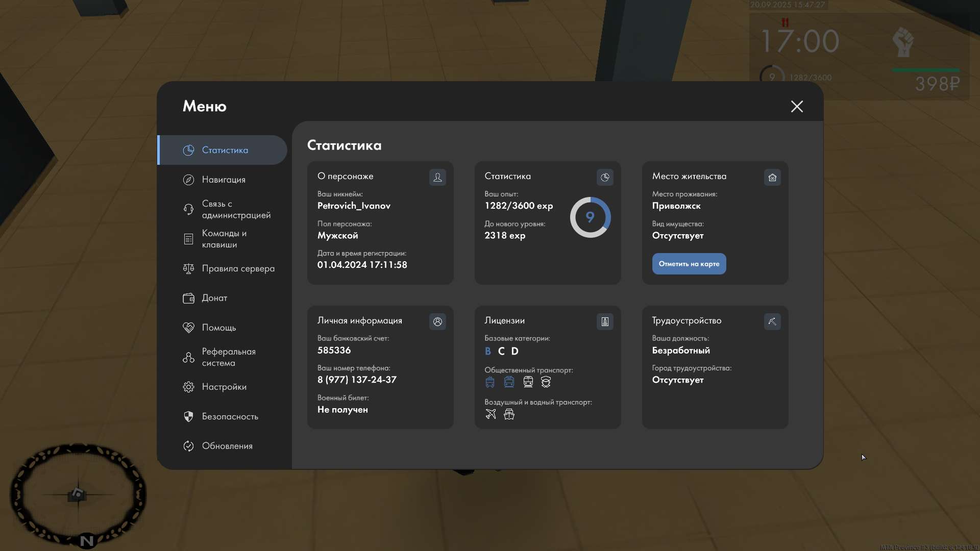Click the pie chart icon in Статистика card
The image size is (980, 551).
(x=605, y=177)
